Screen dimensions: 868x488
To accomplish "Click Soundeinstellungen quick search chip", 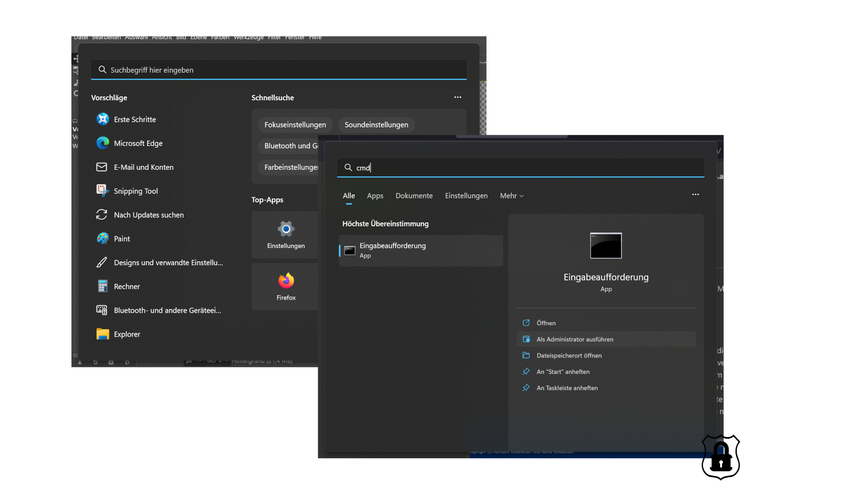I will [x=376, y=125].
